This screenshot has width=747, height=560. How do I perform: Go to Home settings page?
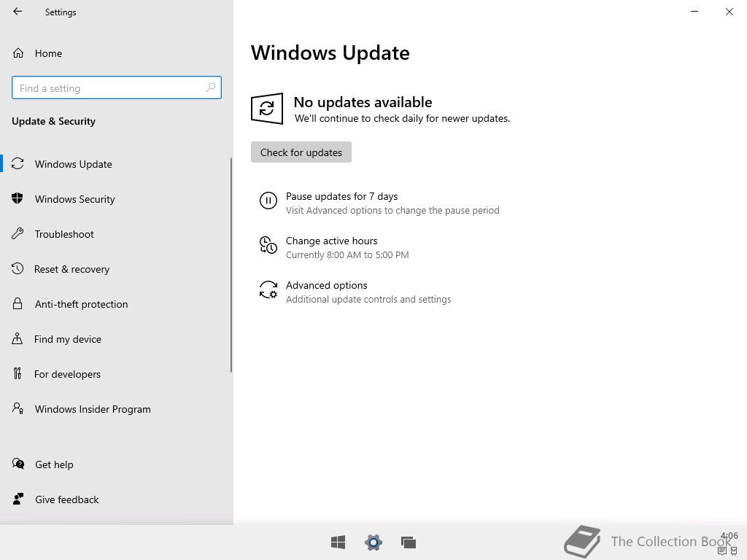click(48, 53)
